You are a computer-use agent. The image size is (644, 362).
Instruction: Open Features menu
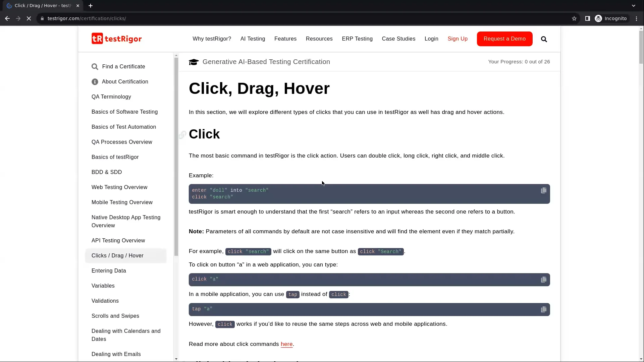point(285,39)
